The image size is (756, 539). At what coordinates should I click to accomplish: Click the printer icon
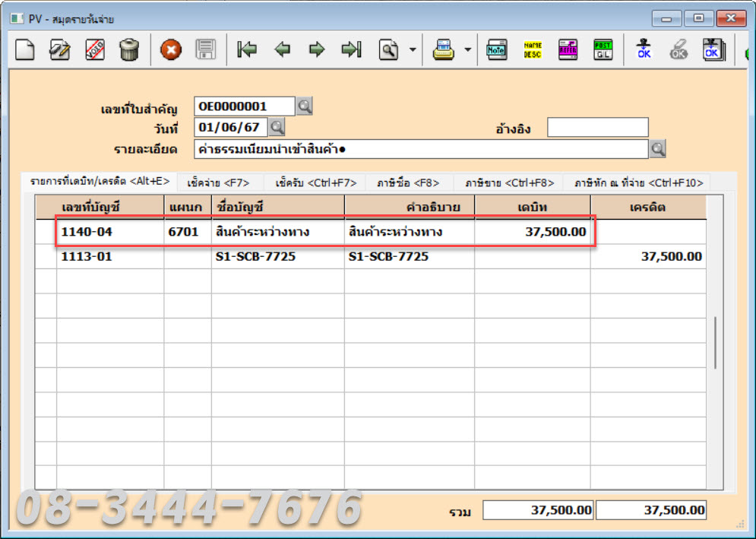click(443, 49)
